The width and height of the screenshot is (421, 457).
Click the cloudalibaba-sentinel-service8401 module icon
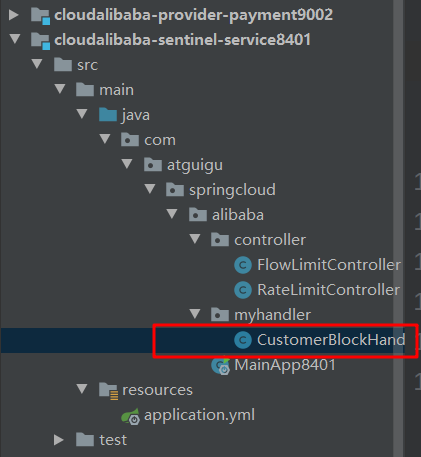click(x=40, y=40)
